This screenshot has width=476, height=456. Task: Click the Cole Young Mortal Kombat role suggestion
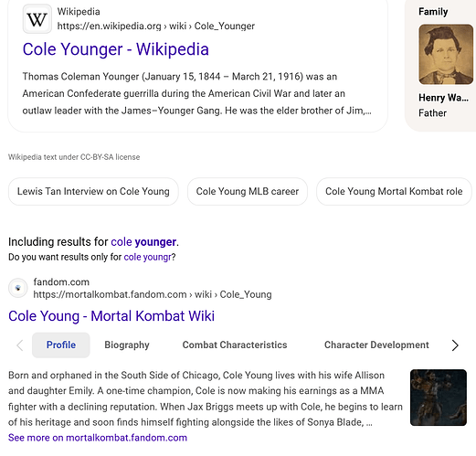[394, 191]
